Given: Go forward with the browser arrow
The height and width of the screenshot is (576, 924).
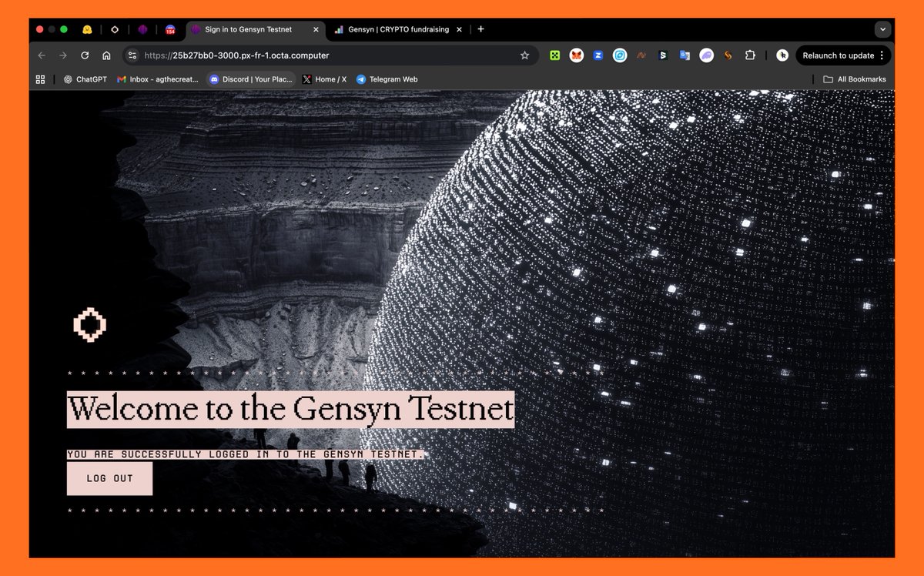Looking at the screenshot, I should (x=63, y=55).
